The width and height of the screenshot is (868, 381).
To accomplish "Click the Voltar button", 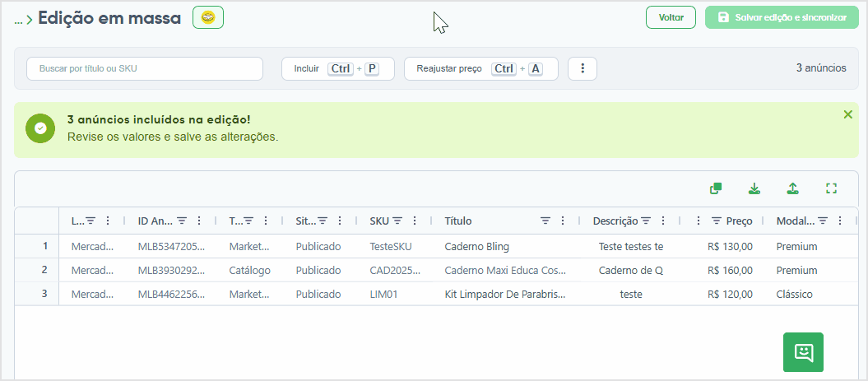I will 671,18.
